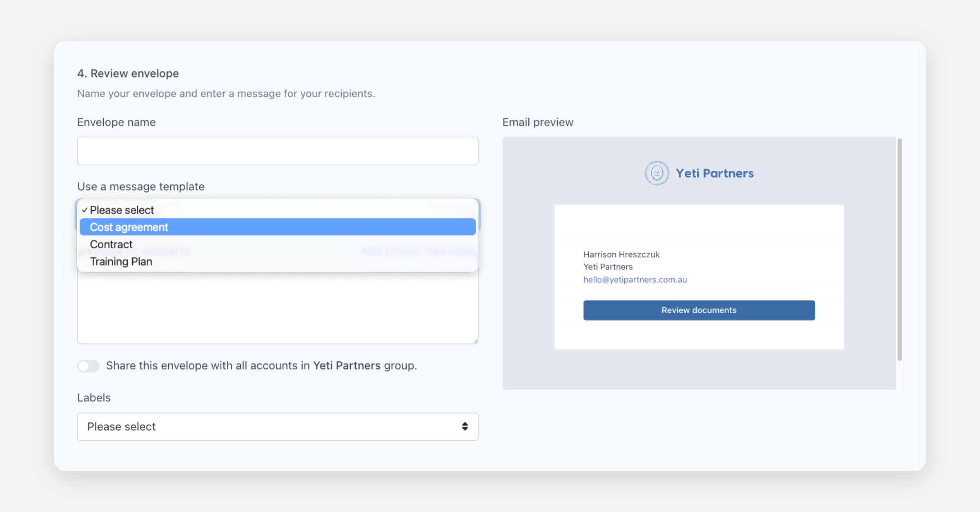The width and height of the screenshot is (980, 512).
Task: Click the message textarea resize handle
Action: tap(475, 341)
